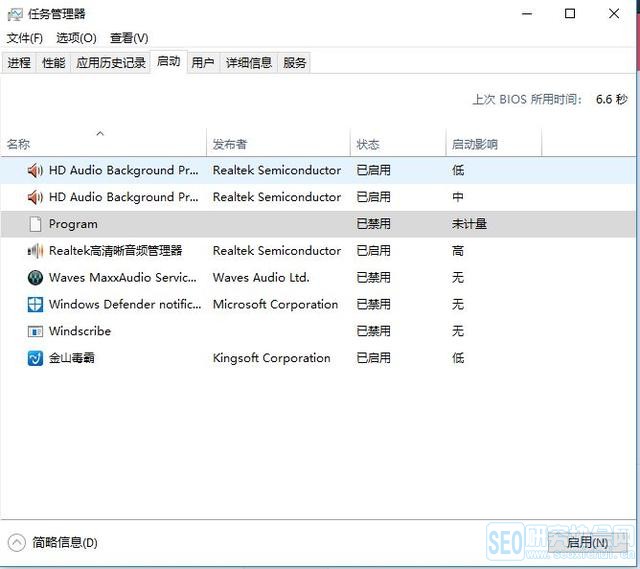Click the 金山毒霸 icon
This screenshot has width=640, height=569.
tap(35, 358)
